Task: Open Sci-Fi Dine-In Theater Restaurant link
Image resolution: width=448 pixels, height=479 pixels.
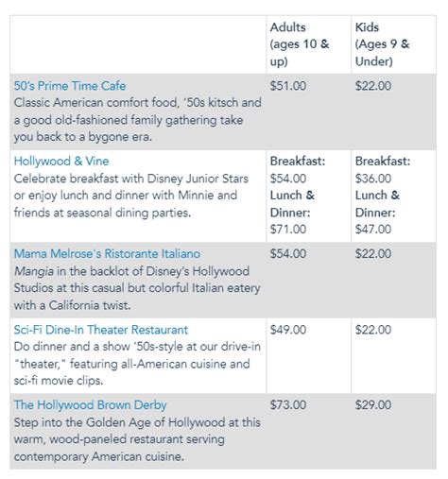Action: pyautogui.click(x=101, y=330)
